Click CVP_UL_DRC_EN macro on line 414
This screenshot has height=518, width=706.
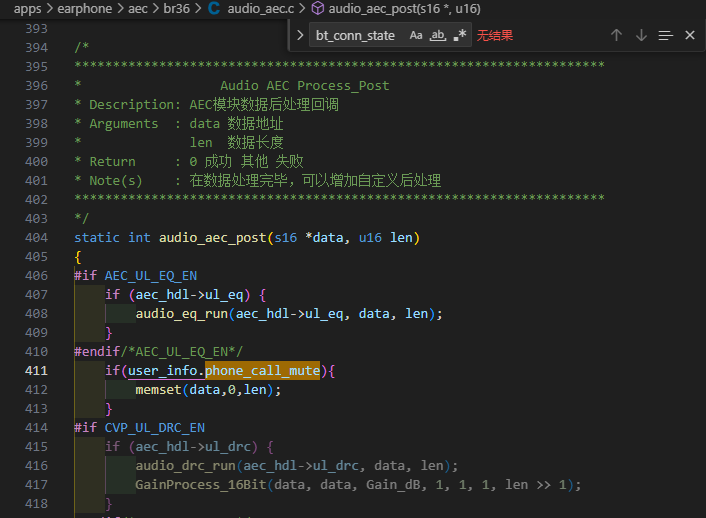point(154,427)
